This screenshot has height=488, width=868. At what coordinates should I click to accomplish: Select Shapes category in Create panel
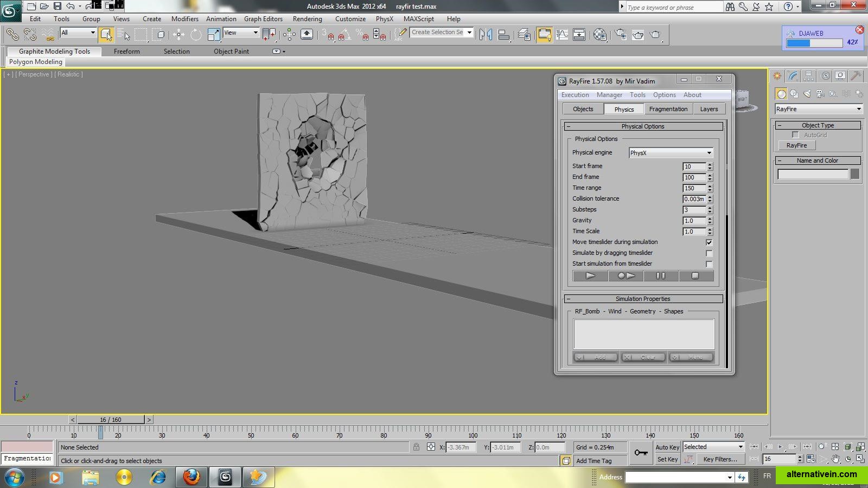coord(794,94)
